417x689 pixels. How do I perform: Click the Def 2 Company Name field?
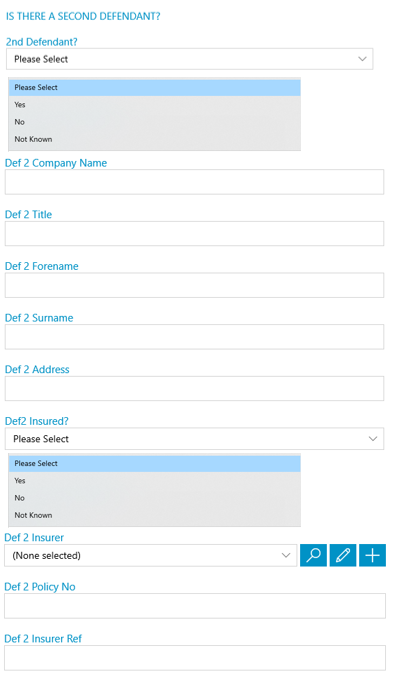pos(194,182)
